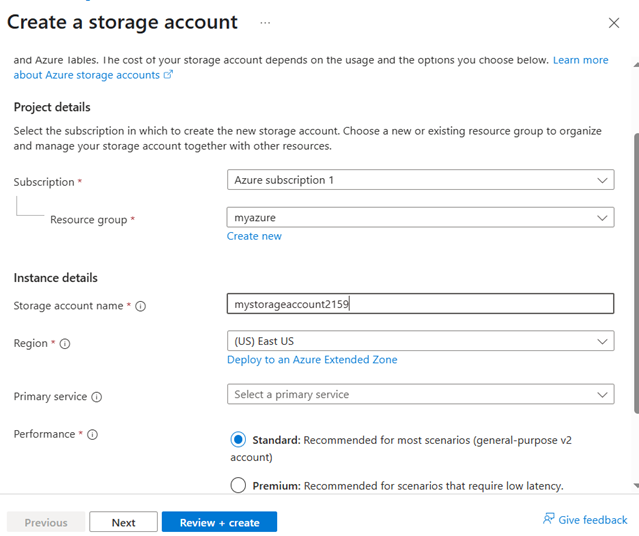Click the scrollbar down arrow
639x536 pixels.
click(636, 485)
